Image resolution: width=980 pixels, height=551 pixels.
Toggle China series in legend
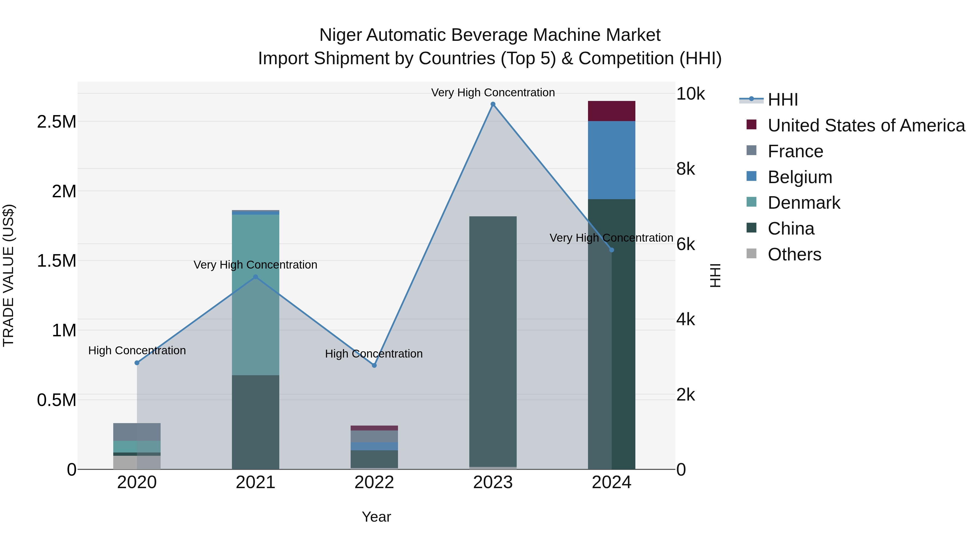tap(780, 229)
